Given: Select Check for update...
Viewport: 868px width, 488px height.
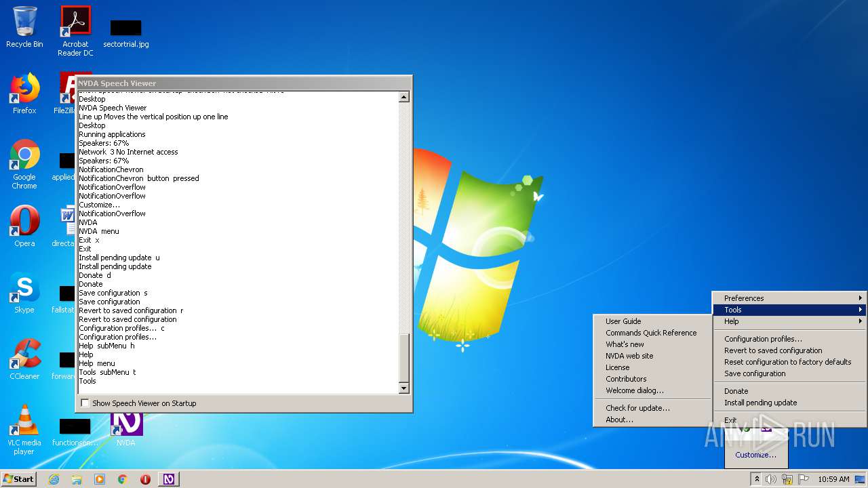Looking at the screenshot, I should [x=652, y=408].
